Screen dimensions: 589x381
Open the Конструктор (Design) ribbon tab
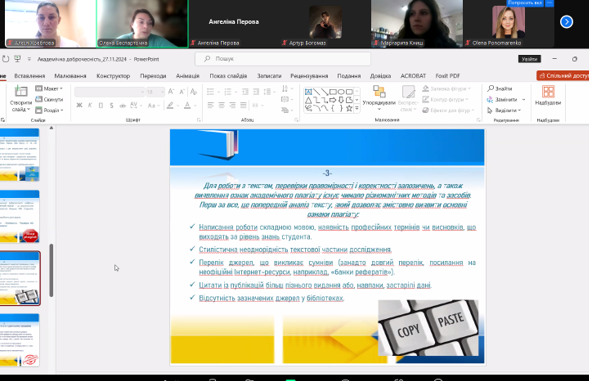113,76
